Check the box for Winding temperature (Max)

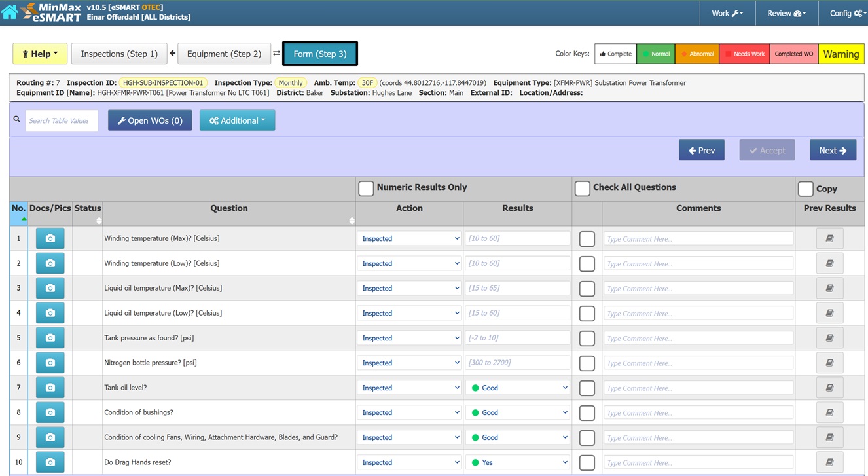tap(587, 239)
